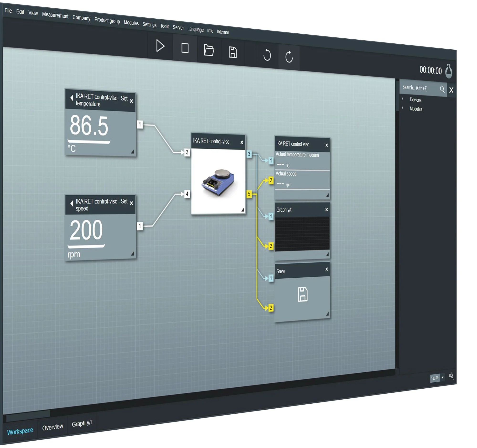Click yellow output port 5 on device block
477x448 pixels.
click(249, 194)
